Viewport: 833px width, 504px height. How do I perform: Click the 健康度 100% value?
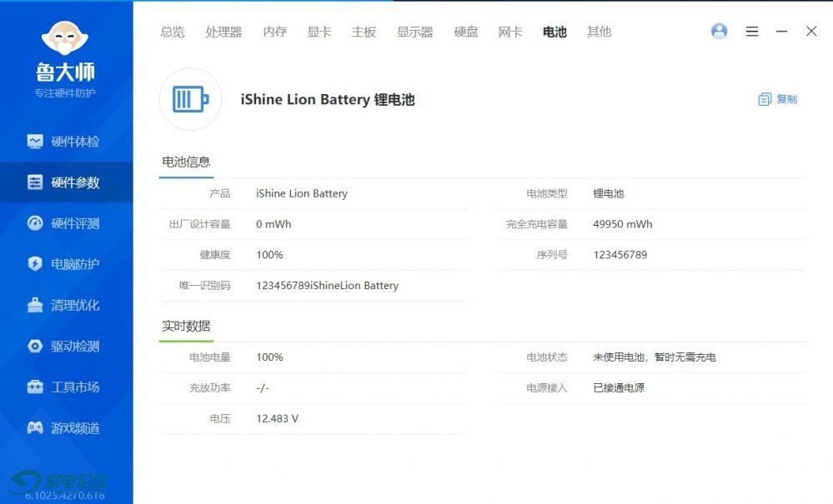pyautogui.click(x=269, y=255)
